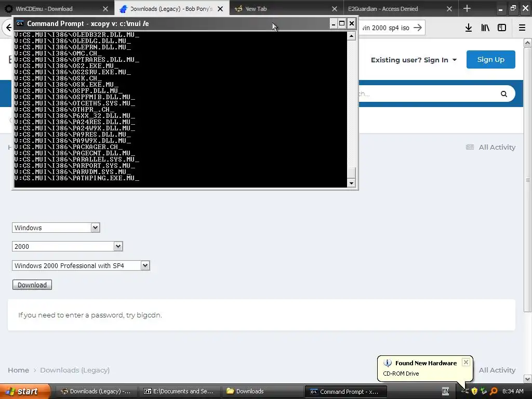Click the Command Prompt scroll down arrow
The height and width of the screenshot is (399, 532).
click(x=351, y=183)
